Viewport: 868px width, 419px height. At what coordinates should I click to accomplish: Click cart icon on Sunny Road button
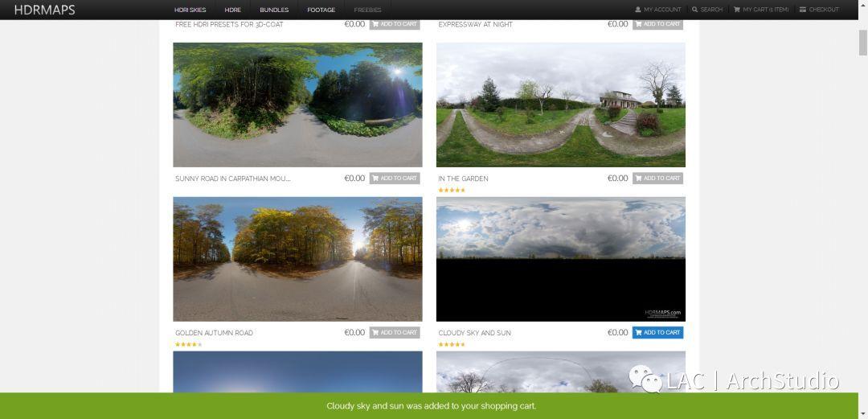(x=375, y=179)
